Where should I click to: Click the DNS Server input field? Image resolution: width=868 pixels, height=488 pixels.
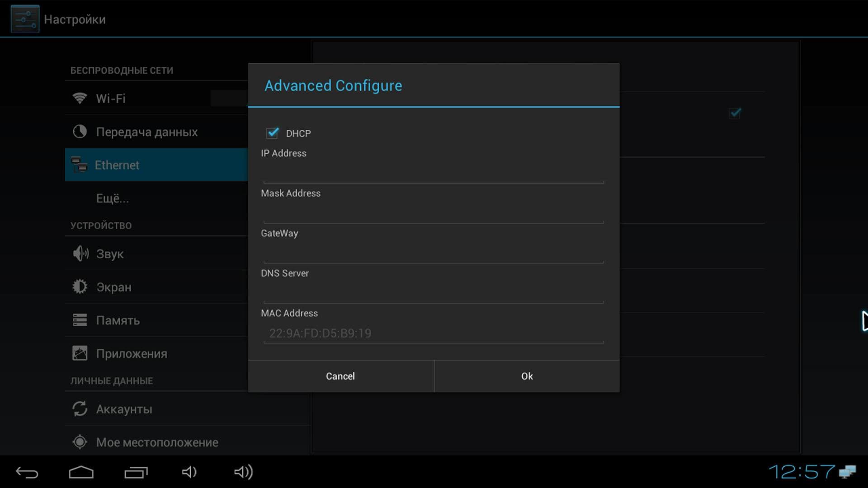(x=433, y=292)
